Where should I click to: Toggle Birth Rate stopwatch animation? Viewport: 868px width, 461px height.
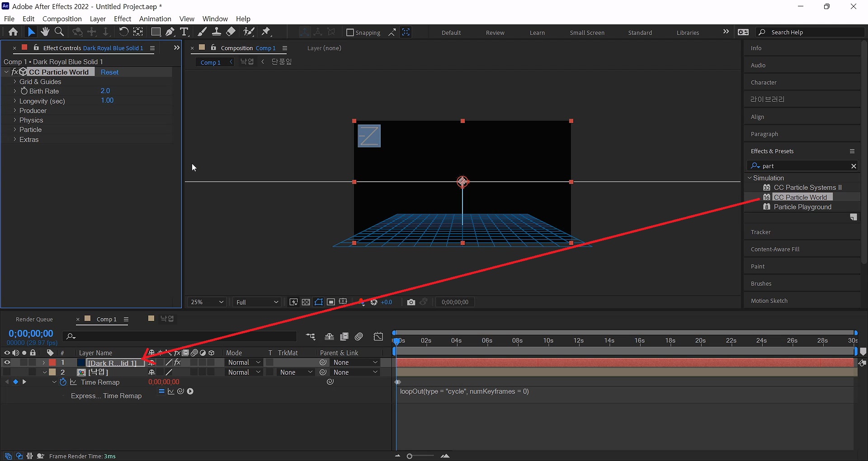(24, 91)
